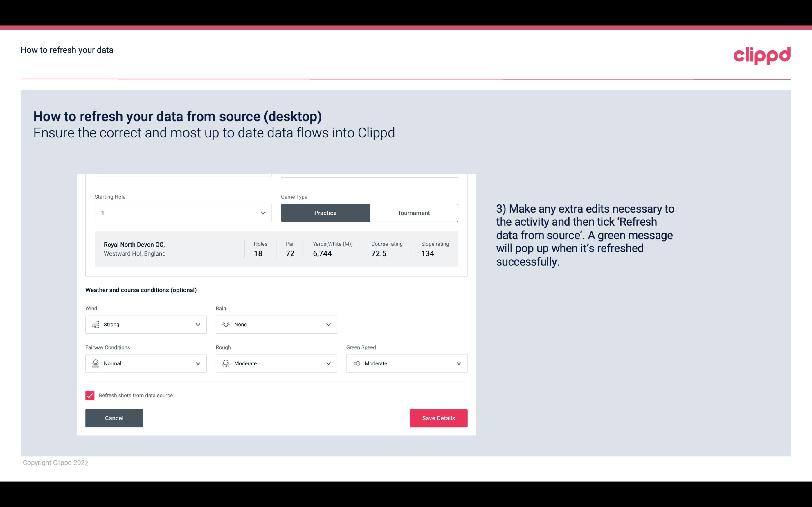This screenshot has height=507, width=812.
Task: Click the Clippd logo in top right
Action: pos(762,54)
